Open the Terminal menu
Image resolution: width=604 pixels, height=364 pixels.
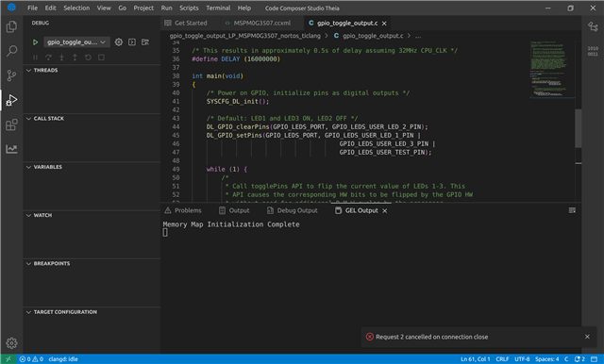point(218,8)
